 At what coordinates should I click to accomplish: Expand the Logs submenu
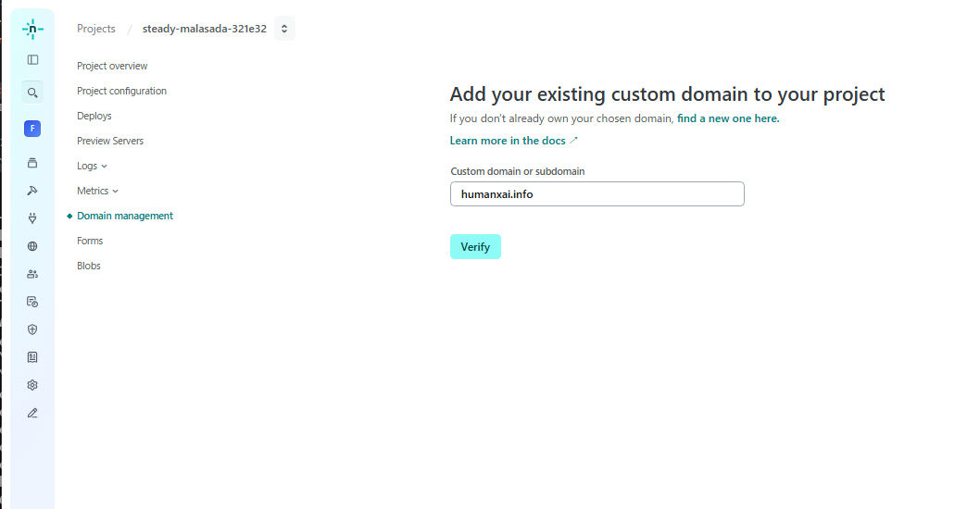pyautogui.click(x=92, y=166)
